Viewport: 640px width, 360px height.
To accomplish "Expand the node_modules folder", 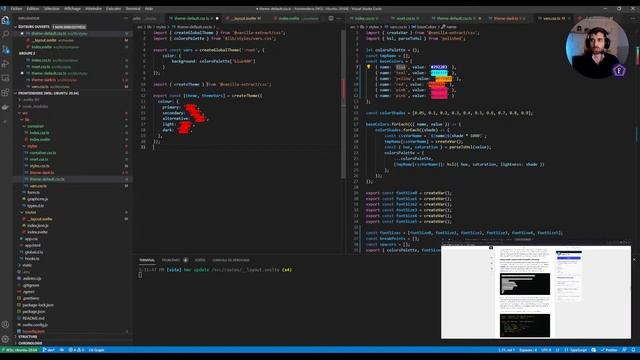I will (x=35, y=106).
